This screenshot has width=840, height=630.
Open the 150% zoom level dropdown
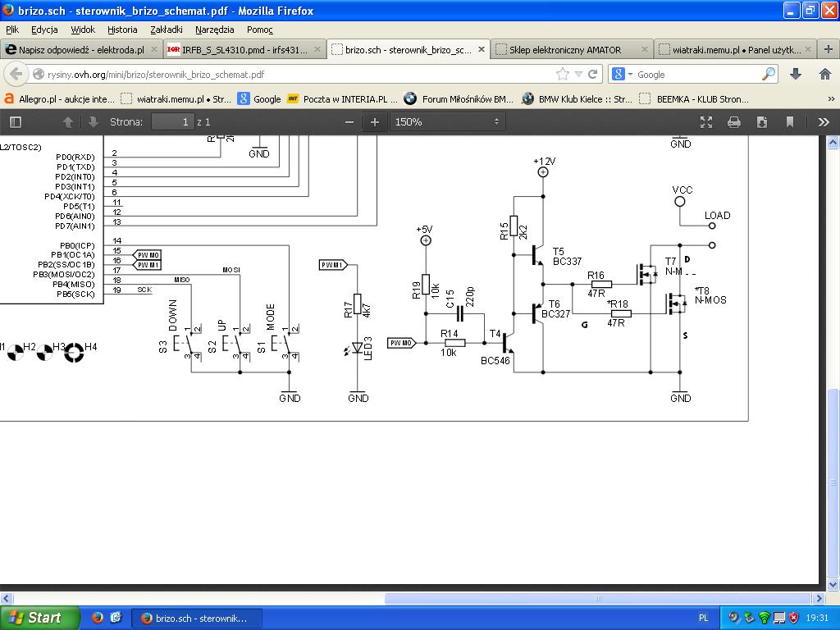click(447, 122)
